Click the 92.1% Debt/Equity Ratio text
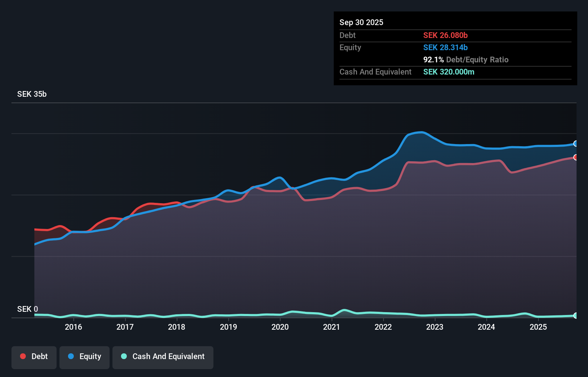This screenshot has width=588, height=377. click(466, 59)
